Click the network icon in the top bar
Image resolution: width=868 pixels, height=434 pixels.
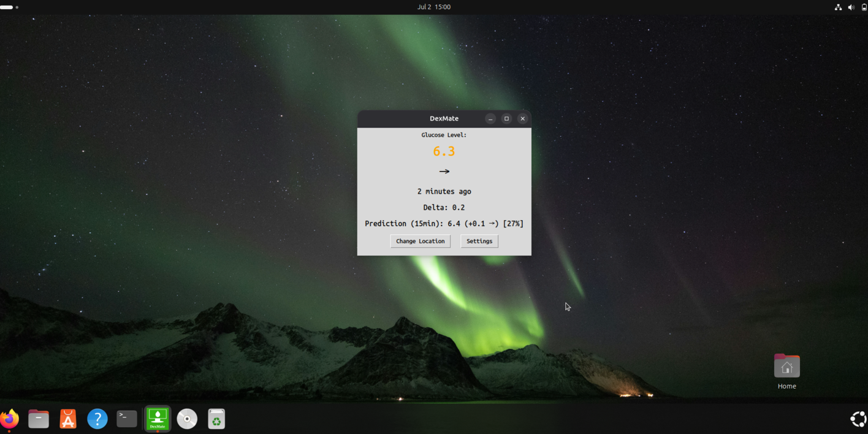[838, 7]
